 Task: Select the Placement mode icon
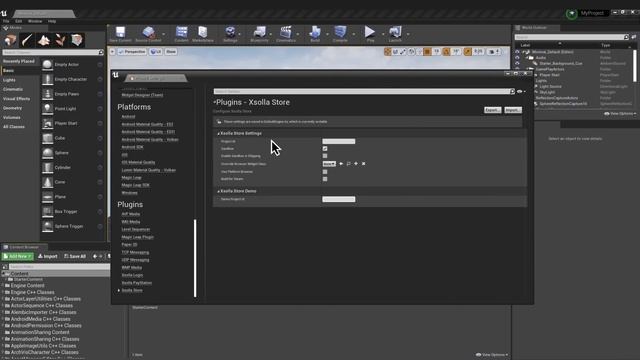click(10, 40)
